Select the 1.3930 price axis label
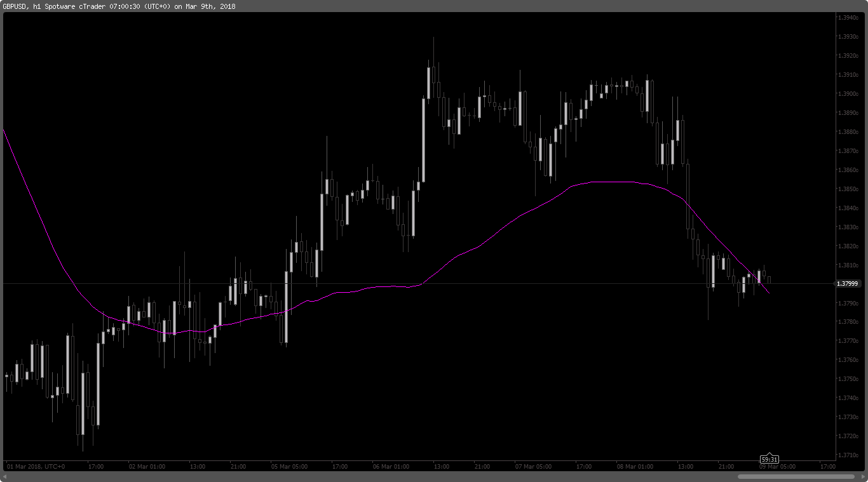The height and width of the screenshot is (482, 868). click(848, 37)
